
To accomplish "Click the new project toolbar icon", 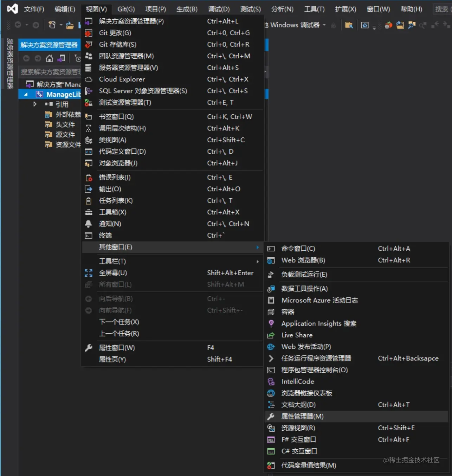I will [x=52, y=25].
